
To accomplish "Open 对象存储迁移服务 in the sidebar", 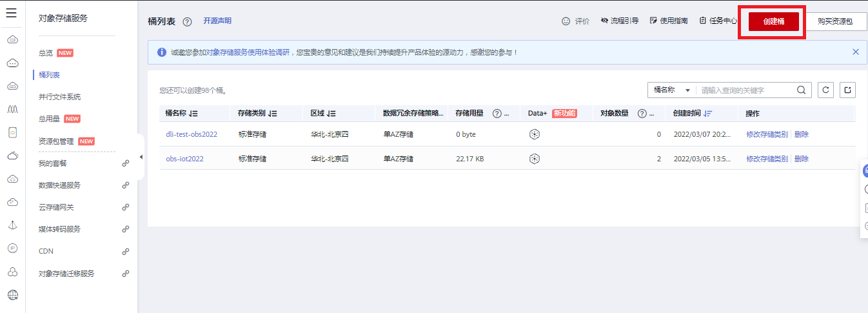I will [66, 274].
